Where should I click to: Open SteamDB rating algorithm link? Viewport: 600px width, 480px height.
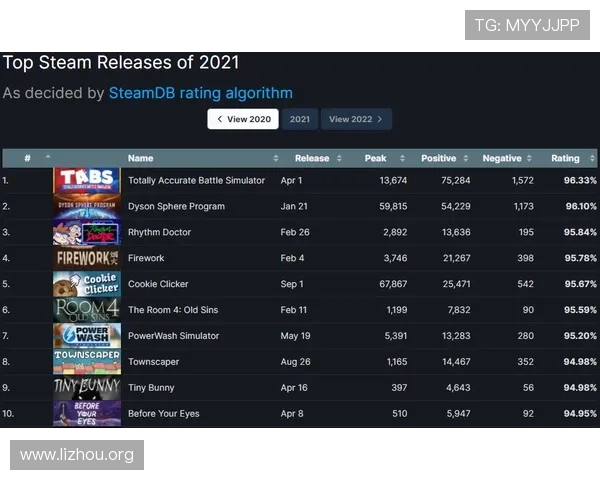pyautogui.click(x=201, y=93)
